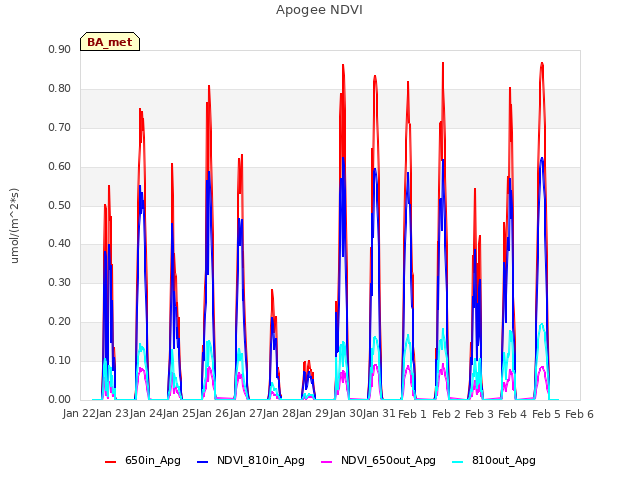Click the red 650in peak on Feb 4
This screenshot has width=640, height=480.
point(542,63)
